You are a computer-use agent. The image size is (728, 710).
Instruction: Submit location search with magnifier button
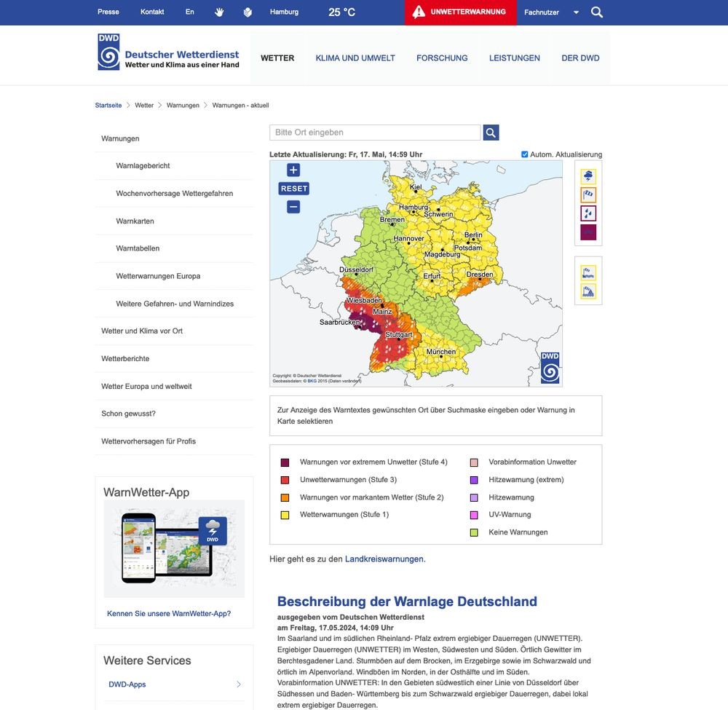pos(491,133)
